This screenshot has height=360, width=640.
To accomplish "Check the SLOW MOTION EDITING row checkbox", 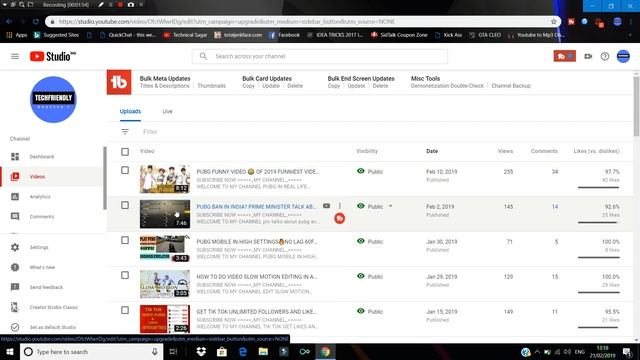I will coord(125,276).
